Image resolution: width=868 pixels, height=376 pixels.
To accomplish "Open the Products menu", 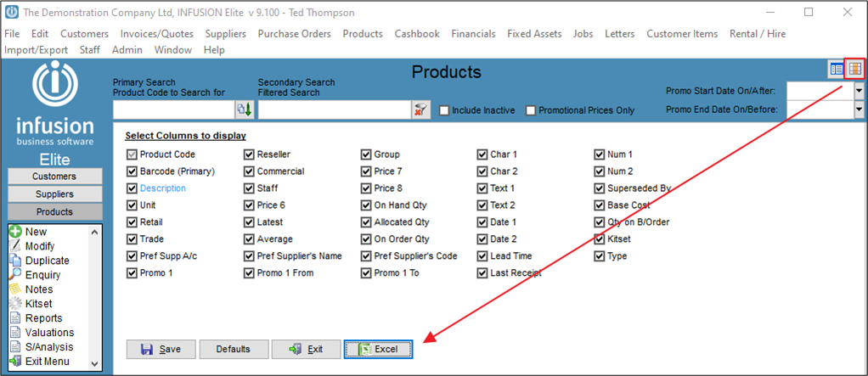I will tap(363, 34).
